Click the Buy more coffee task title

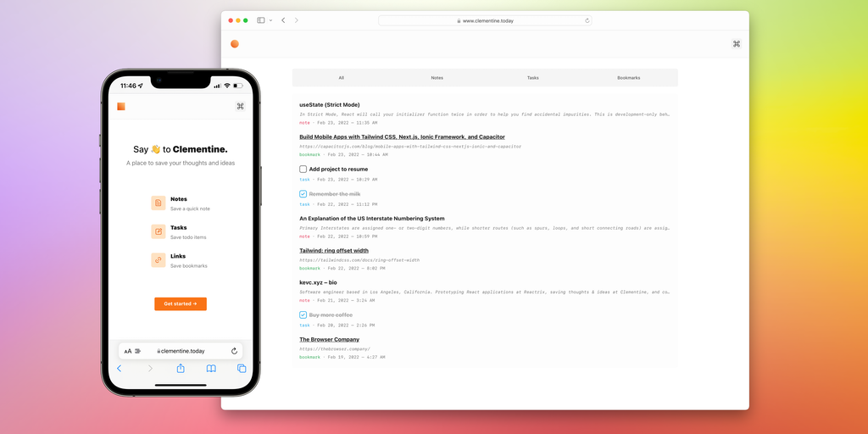point(331,314)
